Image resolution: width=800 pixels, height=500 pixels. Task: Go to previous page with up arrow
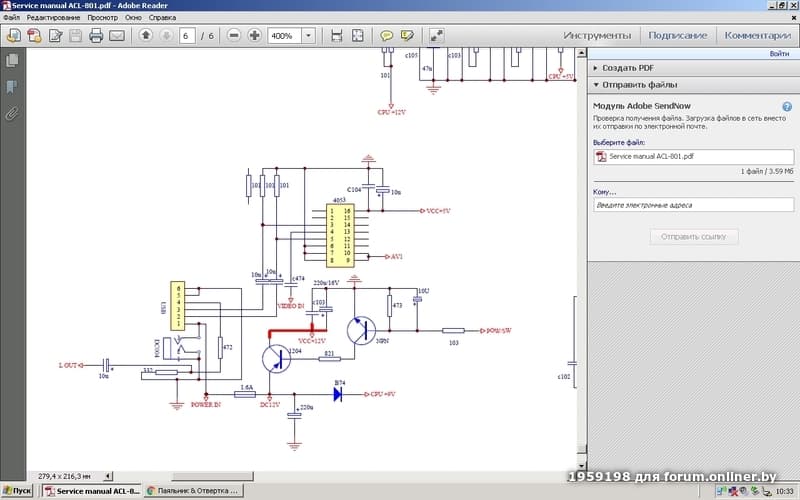pos(145,35)
